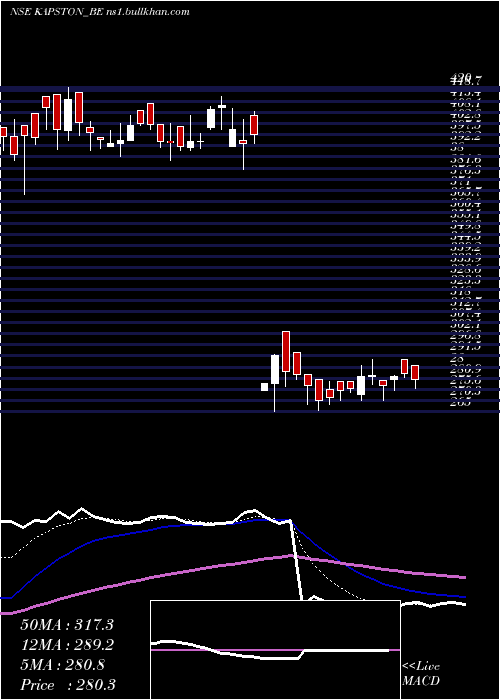Viewport: 500px width, 700px height.
Task: Select the '50MA : 317.3' readout
Action: [67, 625]
